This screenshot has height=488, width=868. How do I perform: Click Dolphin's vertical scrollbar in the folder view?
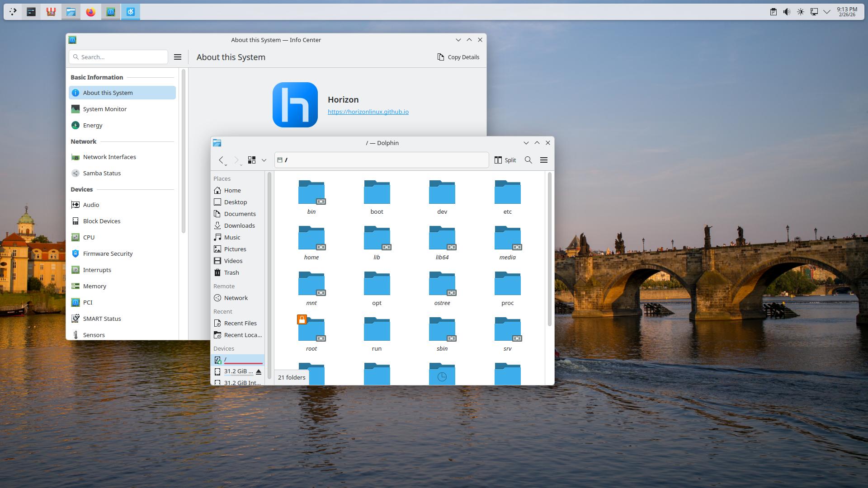(x=549, y=249)
